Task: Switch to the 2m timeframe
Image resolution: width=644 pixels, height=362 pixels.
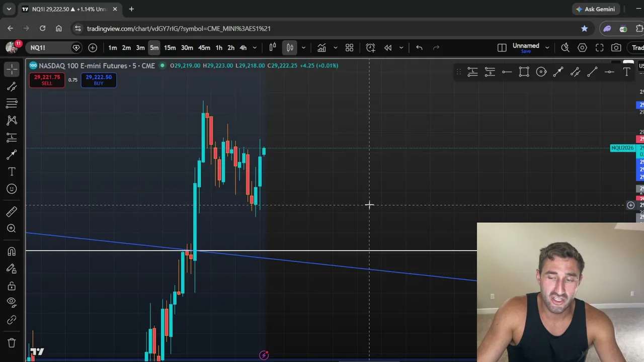Action: click(x=126, y=48)
